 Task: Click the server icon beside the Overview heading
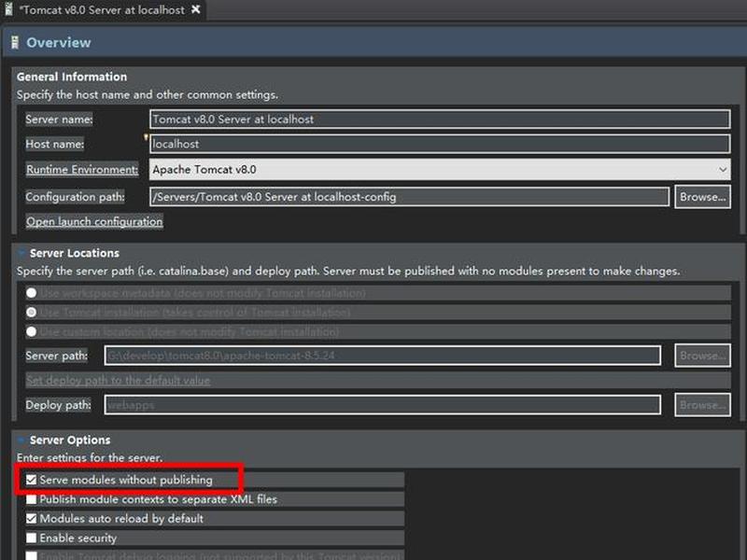(15, 43)
